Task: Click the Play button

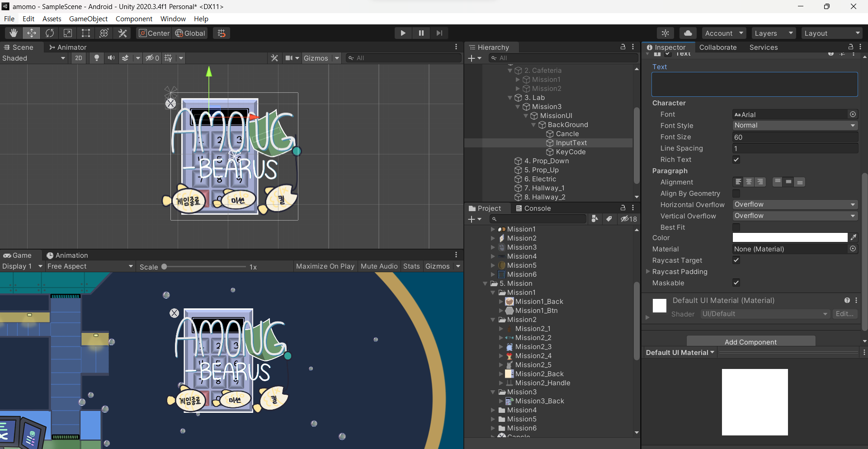Action: [x=403, y=33]
